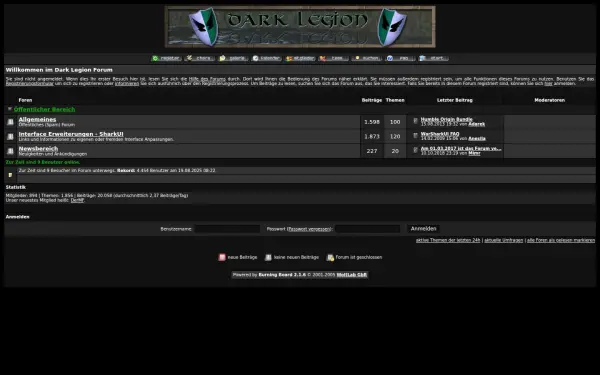Viewport: 600px width, 375px height.
Task: Open the WoltLab GbR link
Action: point(352,275)
